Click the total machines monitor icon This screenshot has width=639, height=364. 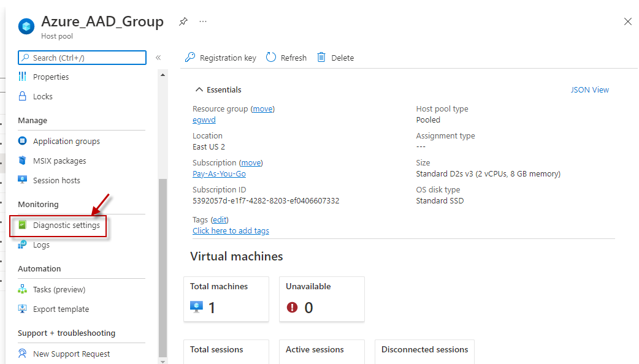point(196,306)
